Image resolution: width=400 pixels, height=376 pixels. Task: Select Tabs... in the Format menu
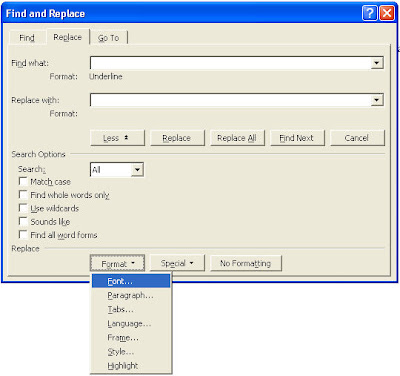point(131,309)
